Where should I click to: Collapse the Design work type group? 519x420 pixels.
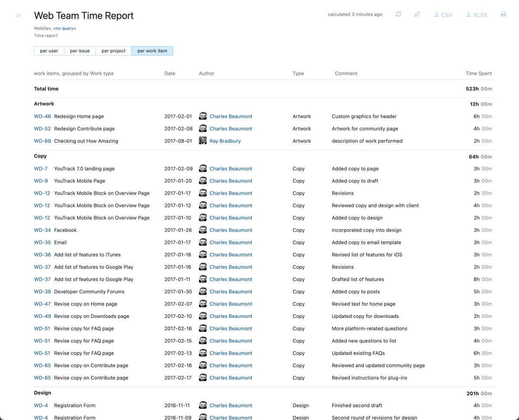(42, 392)
